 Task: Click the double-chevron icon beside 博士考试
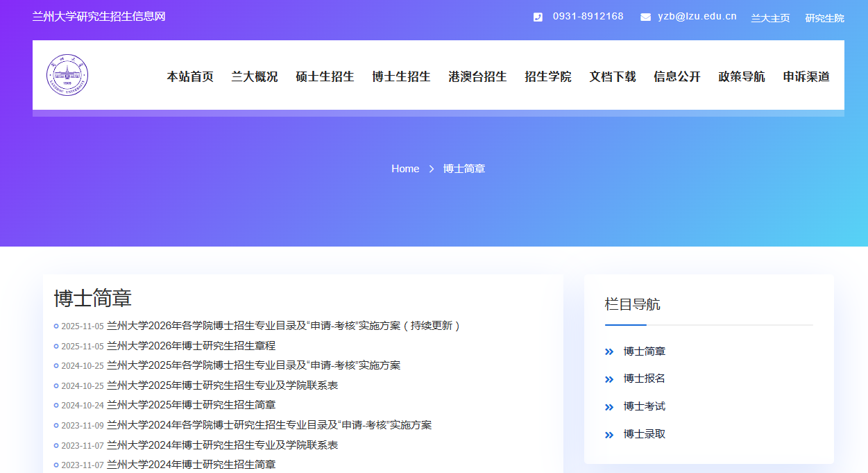609,407
